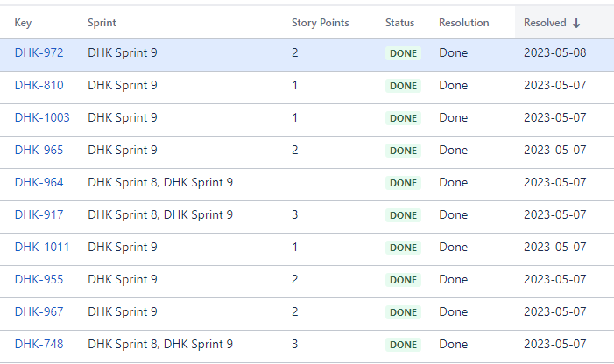Open issue link DHK-965
Viewport: 614px width, 364px height.
click(x=39, y=150)
